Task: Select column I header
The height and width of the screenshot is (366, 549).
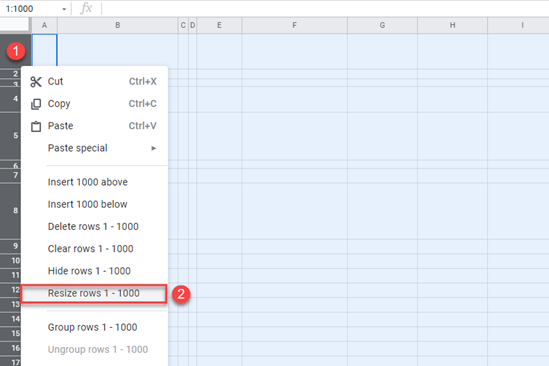Action: [519, 25]
